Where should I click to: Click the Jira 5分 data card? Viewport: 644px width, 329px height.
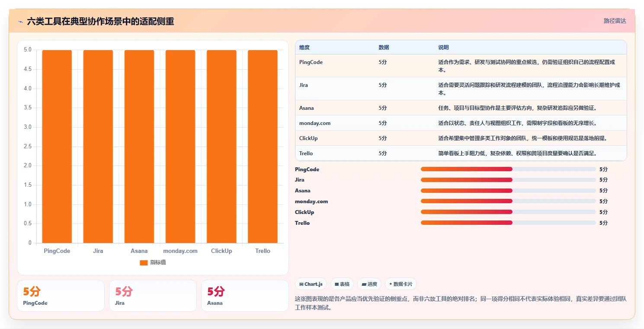click(x=153, y=296)
